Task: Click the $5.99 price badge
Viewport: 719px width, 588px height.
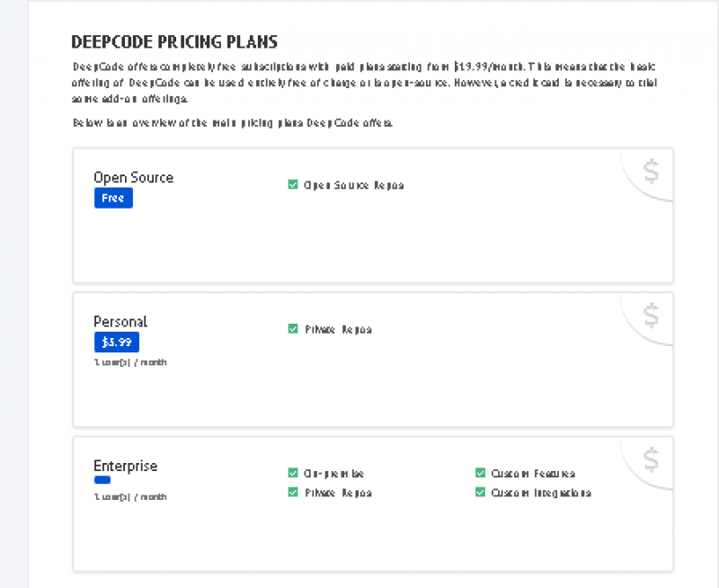Action: point(117,342)
